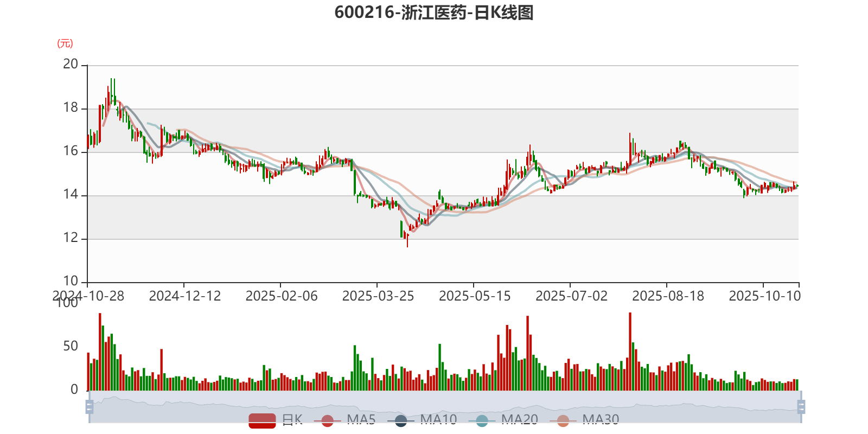This screenshot has width=868, height=434.
Task: Click the 50 volume axis label
Action: click(71, 346)
